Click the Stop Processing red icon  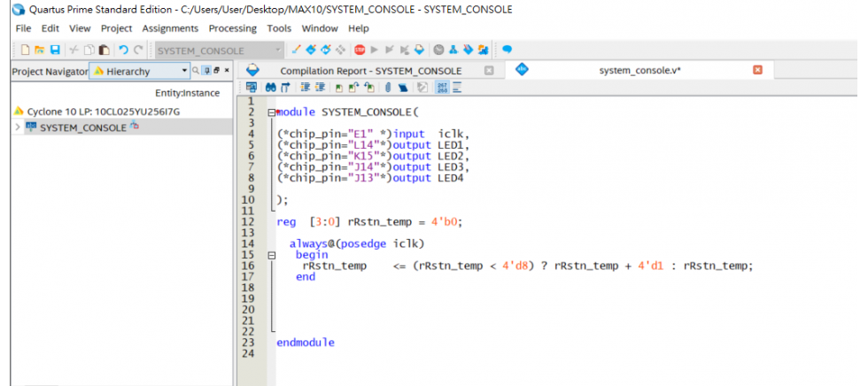(x=360, y=50)
